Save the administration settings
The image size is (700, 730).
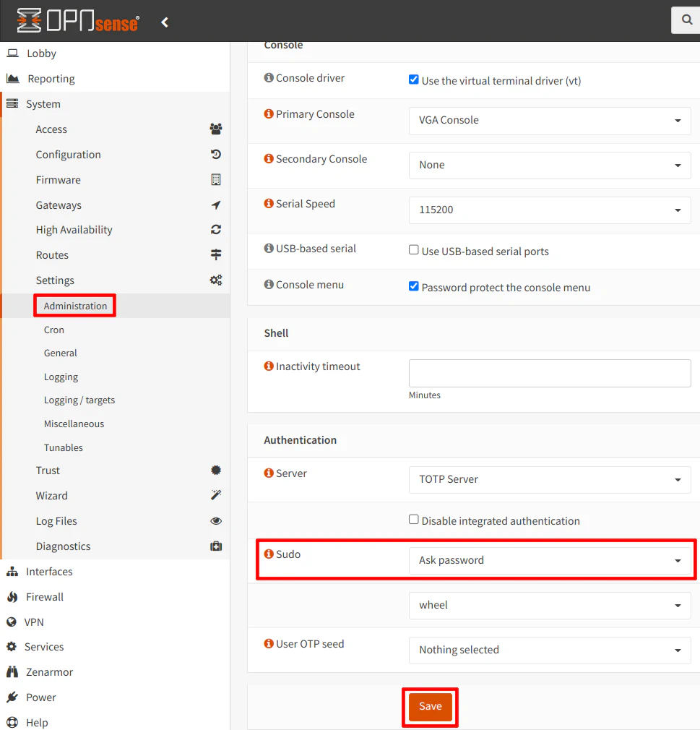point(430,707)
